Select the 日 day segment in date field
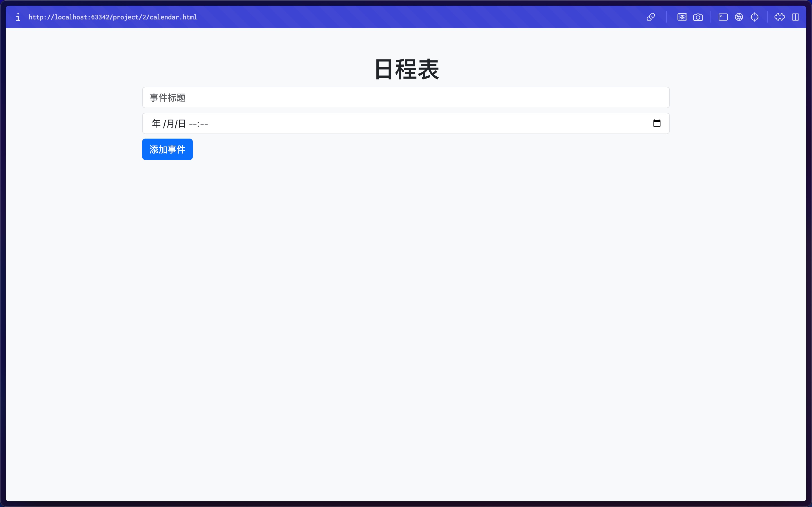 point(182,124)
